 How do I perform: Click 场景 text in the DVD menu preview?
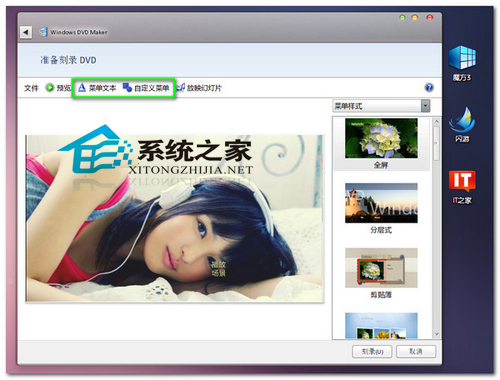point(219,273)
